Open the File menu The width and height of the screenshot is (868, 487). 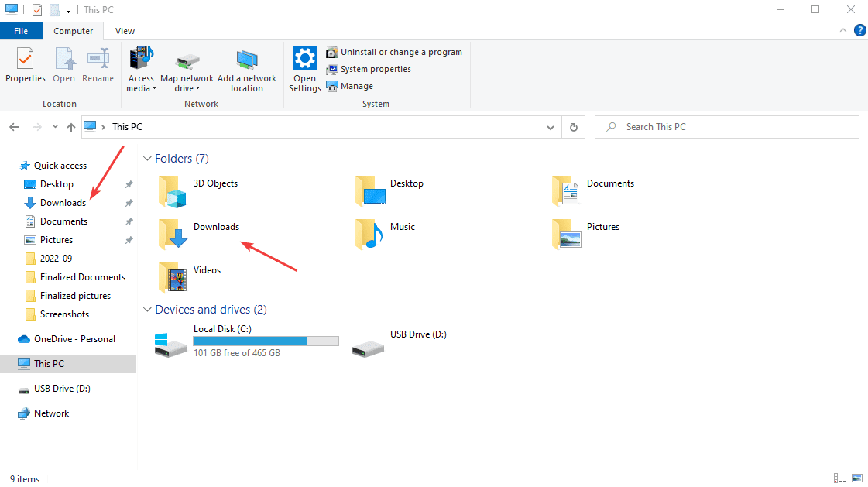(21, 30)
